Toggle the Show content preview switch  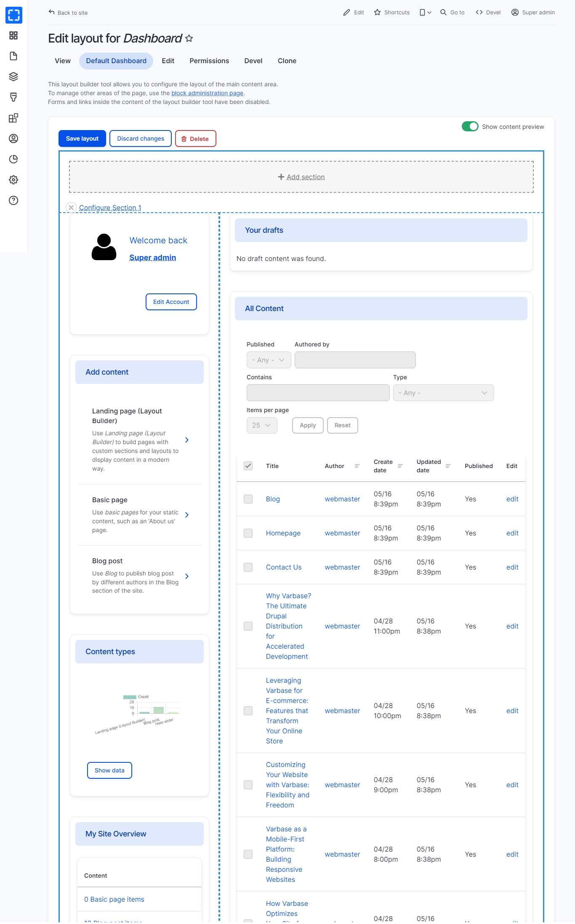coord(470,127)
